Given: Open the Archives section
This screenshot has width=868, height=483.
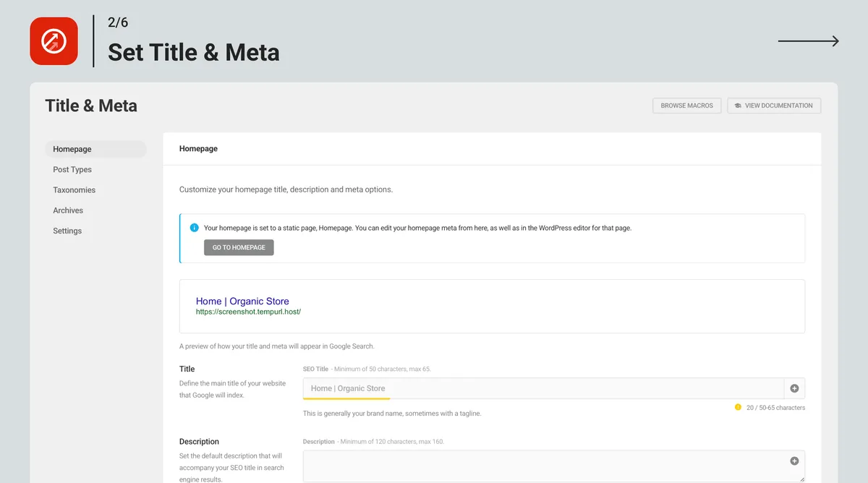Looking at the screenshot, I should [x=68, y=210].
